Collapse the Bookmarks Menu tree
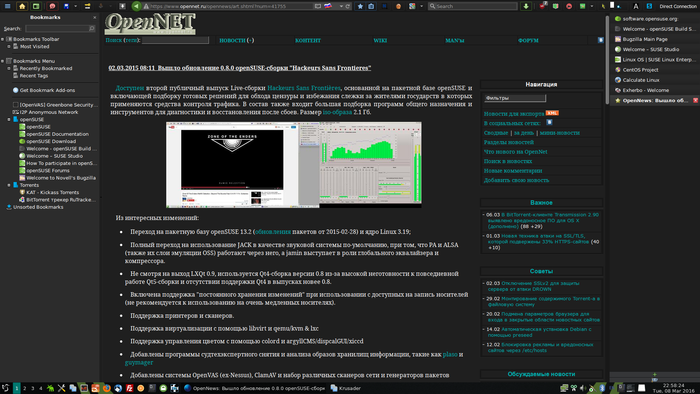The height and width of the screenshot is (394, 700). [x=3, y=61]
